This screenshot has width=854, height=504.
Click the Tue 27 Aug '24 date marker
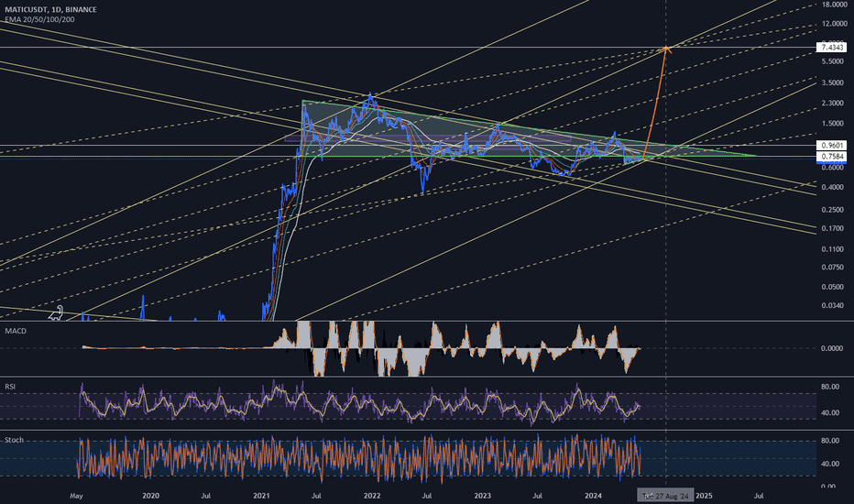point(666,496)
